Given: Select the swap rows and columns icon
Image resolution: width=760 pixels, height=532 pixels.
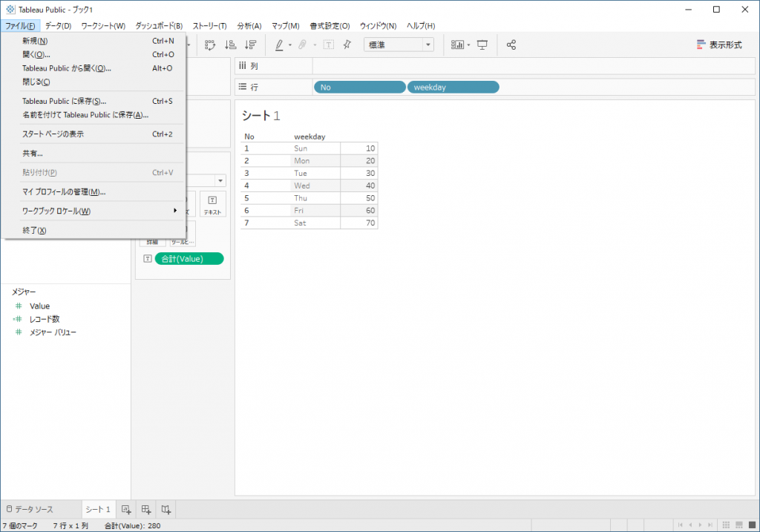Looking at the screenshot, I should [x=210, y=45].
